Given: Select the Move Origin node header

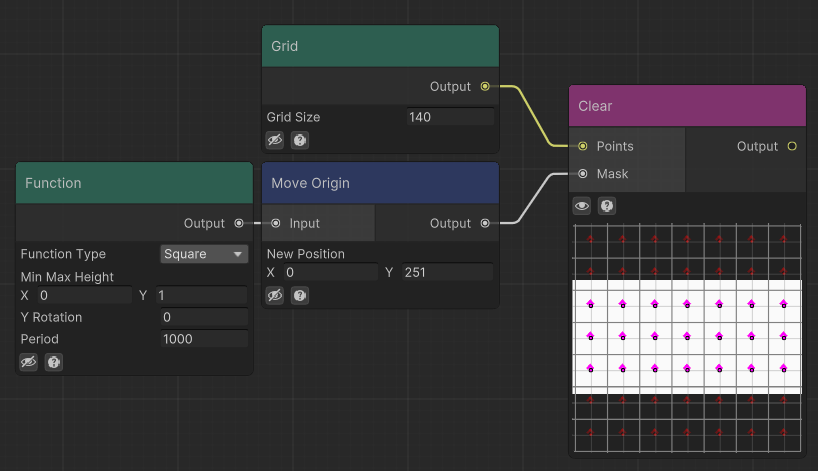Looking at the screenshot, I should tap(380, 183).
